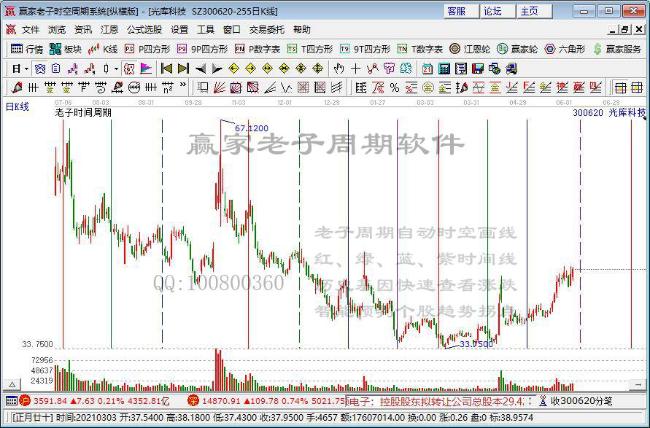This screenshot has height=428, width=650.
Task: Click the multi-window grid layout icon
Action: pos(620,88)
